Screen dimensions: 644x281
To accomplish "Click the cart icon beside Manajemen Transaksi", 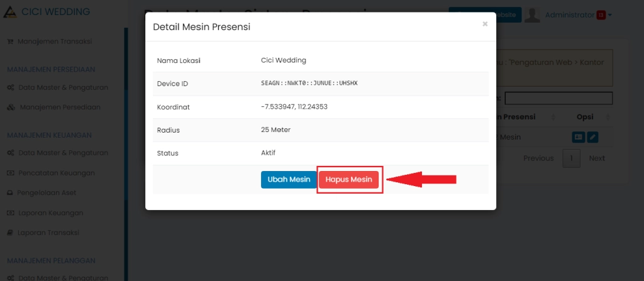I will pyautogui.click(x=10, y=41).
